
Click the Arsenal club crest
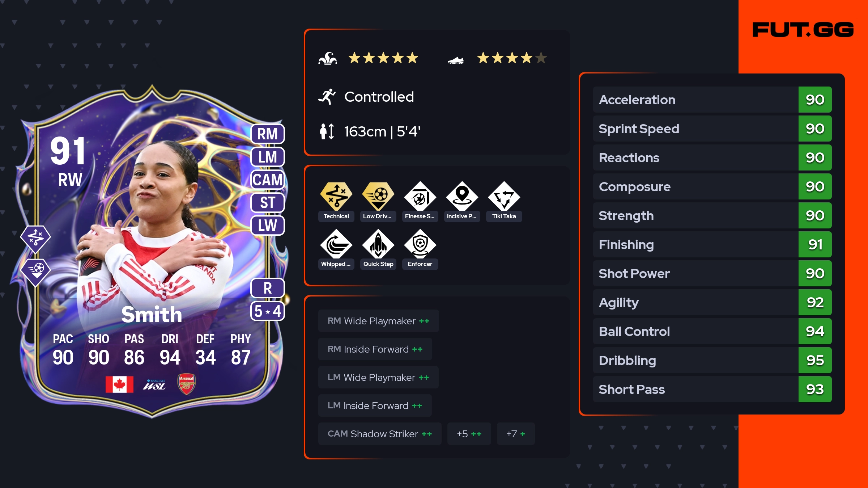pos(187,384)
